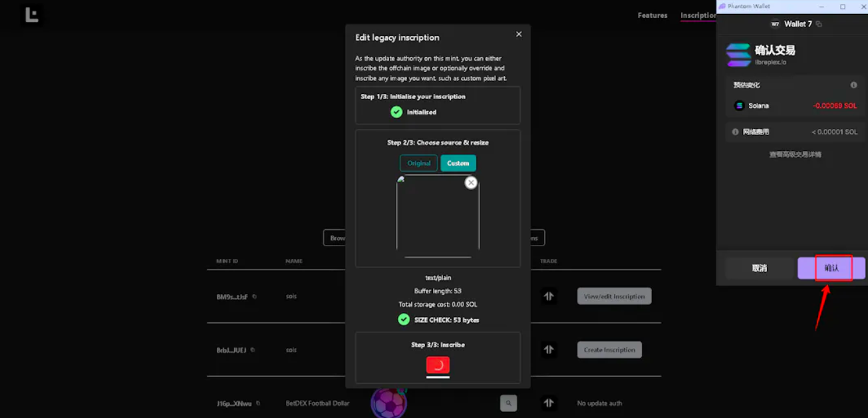
Task: Click magnifier icon in BetDEX Football Dollar row
Action: [508, 403]
